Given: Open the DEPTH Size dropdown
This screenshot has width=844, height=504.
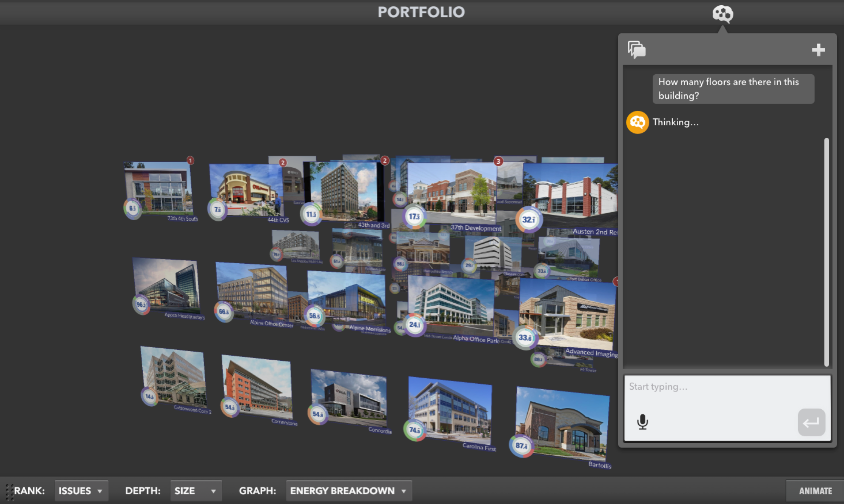Looking at the screenshot, I should point(196,491).
